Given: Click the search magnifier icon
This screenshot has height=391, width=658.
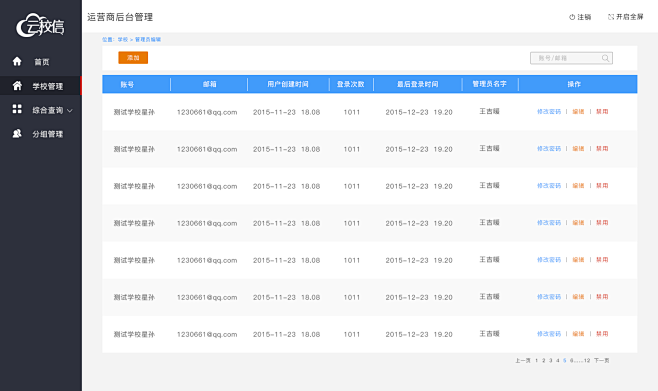Looking at the screenshot, I should point(605,58).
